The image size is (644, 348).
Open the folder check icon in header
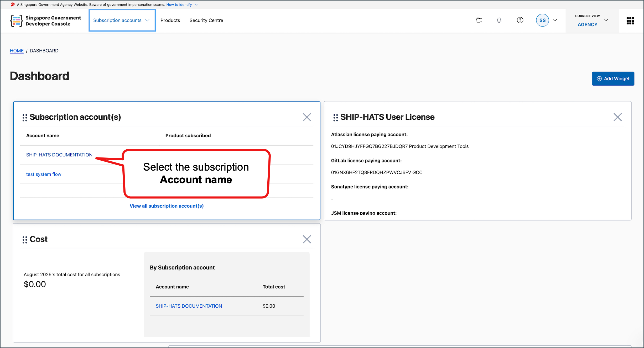coord(479,20)
